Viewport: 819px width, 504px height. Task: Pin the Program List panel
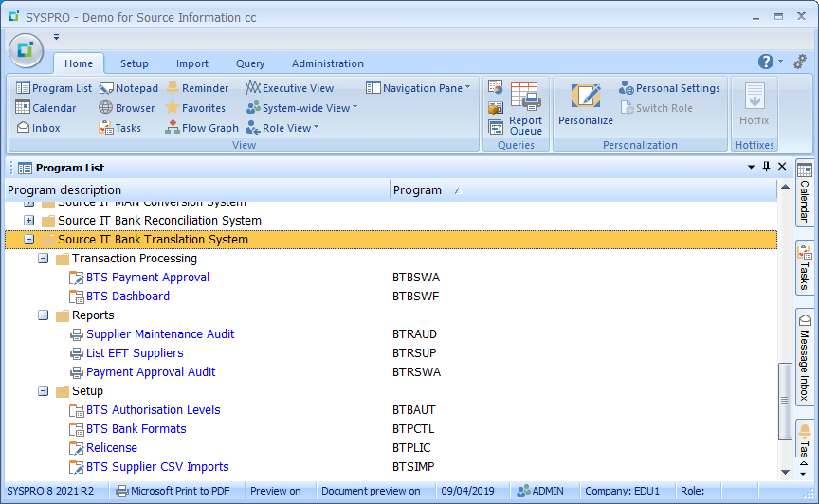(x=766, y=167)
